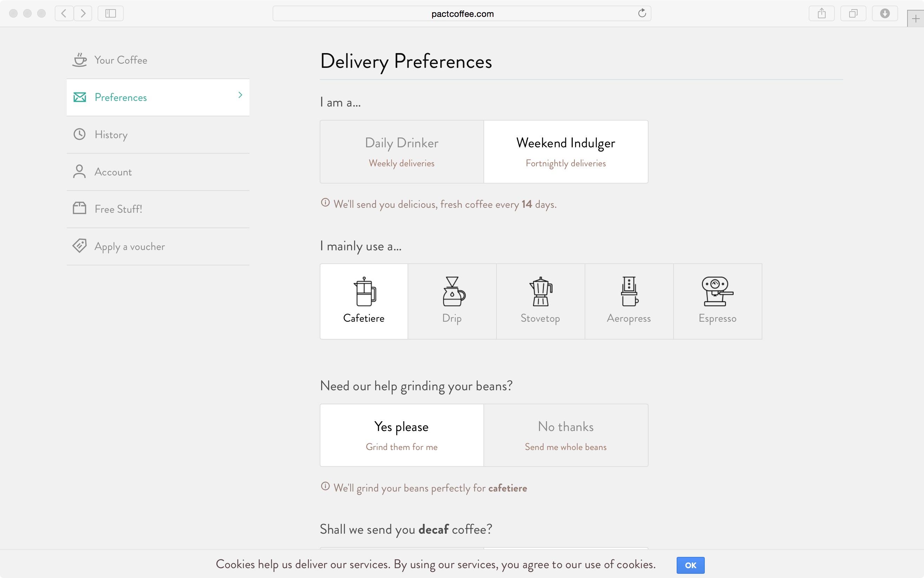Viewport: 924px width, 578px height.
Task: Open the Free Stuff! page
Action: (x=118, y=209)
